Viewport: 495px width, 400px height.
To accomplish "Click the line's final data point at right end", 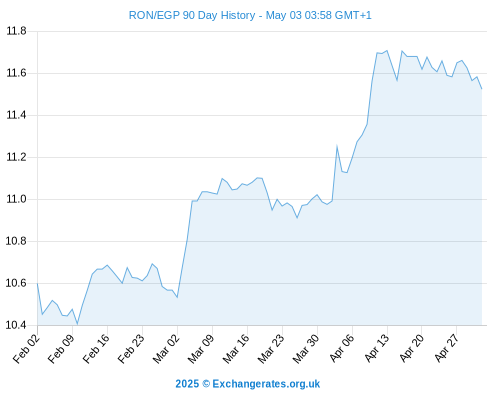I will click(482, 89).
